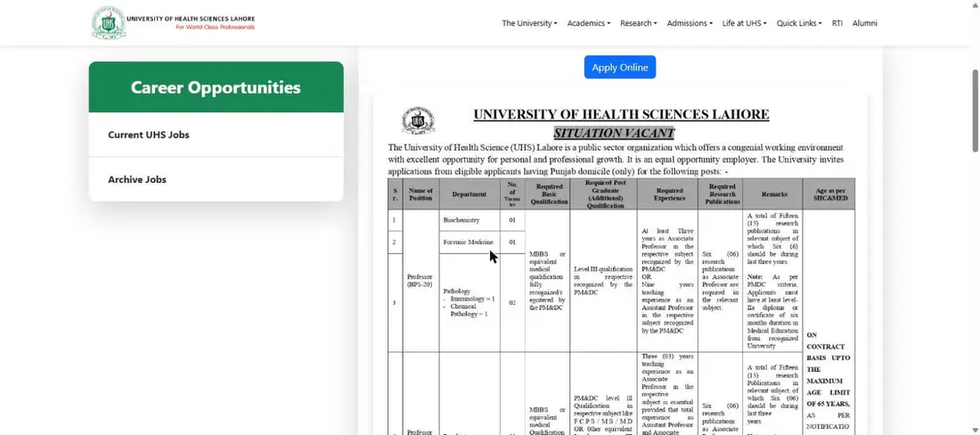Click the For World Class Professionals tagline
The image size is (980, 435).
click(x=215, y=28)
